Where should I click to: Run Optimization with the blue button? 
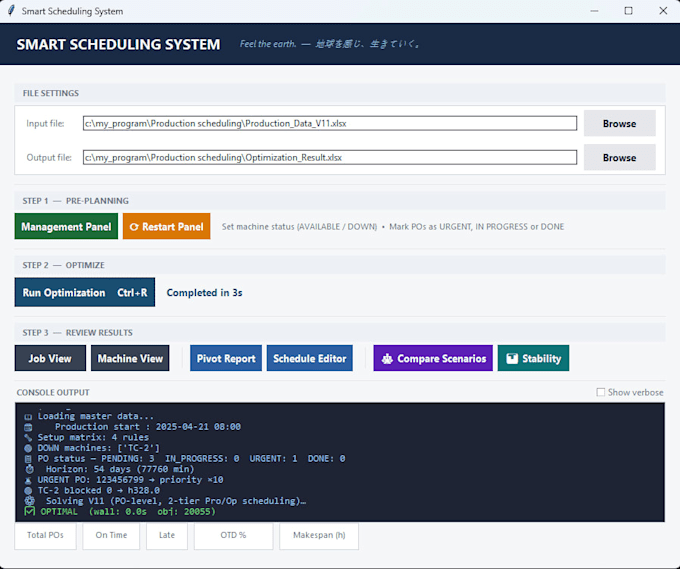coord(85,292)
